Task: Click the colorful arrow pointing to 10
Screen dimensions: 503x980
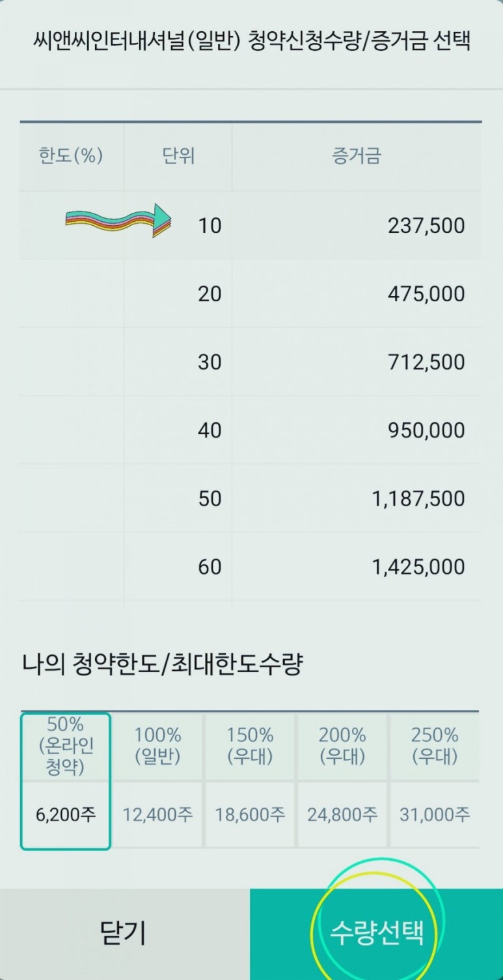Action: tap(118, 220)
